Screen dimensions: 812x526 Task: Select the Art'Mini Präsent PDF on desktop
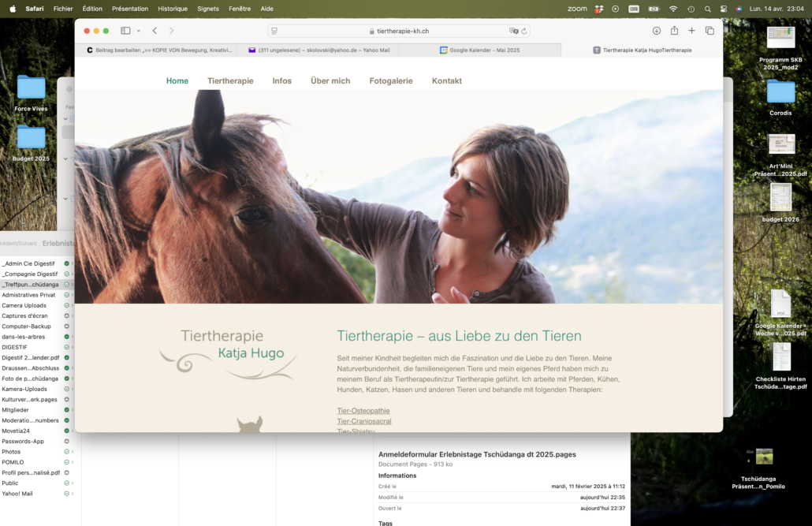tap(780, 155)
